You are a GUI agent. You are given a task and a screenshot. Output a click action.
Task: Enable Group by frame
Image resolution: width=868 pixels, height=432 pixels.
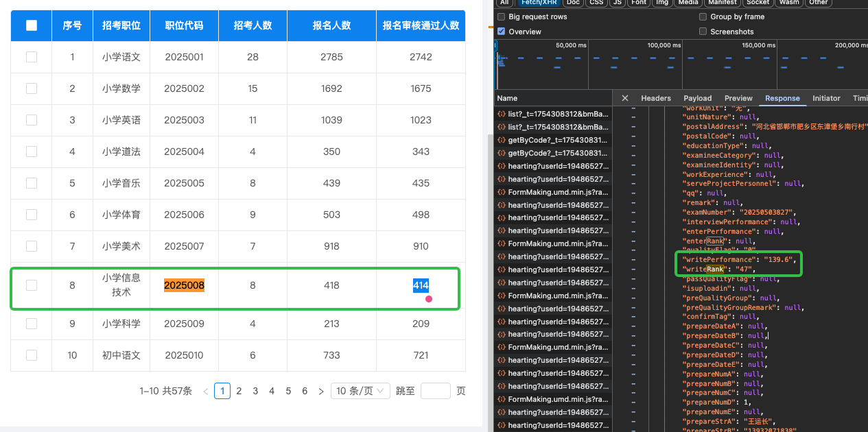tap(703, 16)
